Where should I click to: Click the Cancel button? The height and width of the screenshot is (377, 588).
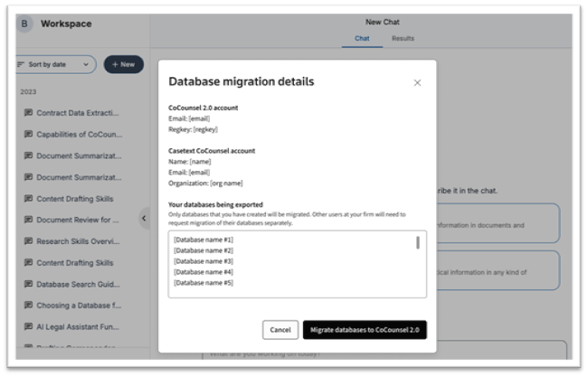click(x=280, y=330)
